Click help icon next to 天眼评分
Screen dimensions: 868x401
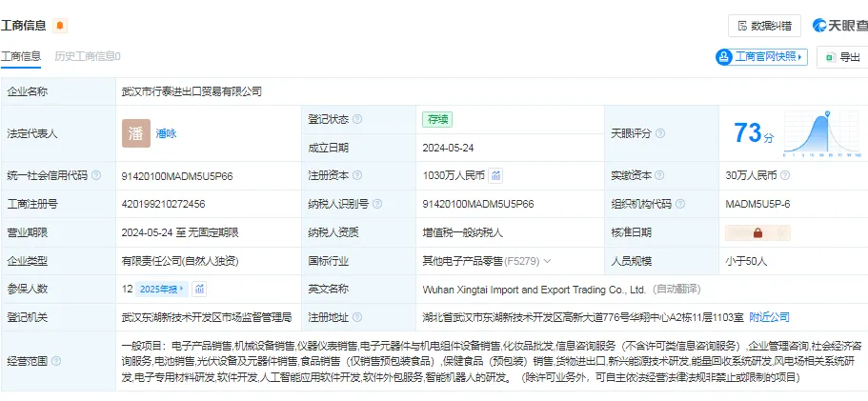coord(660,133)
